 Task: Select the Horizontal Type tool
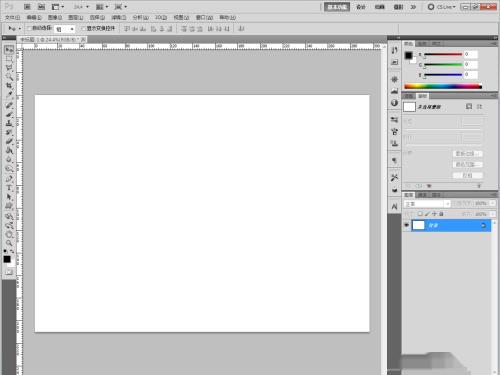click(x=9, y=187)
